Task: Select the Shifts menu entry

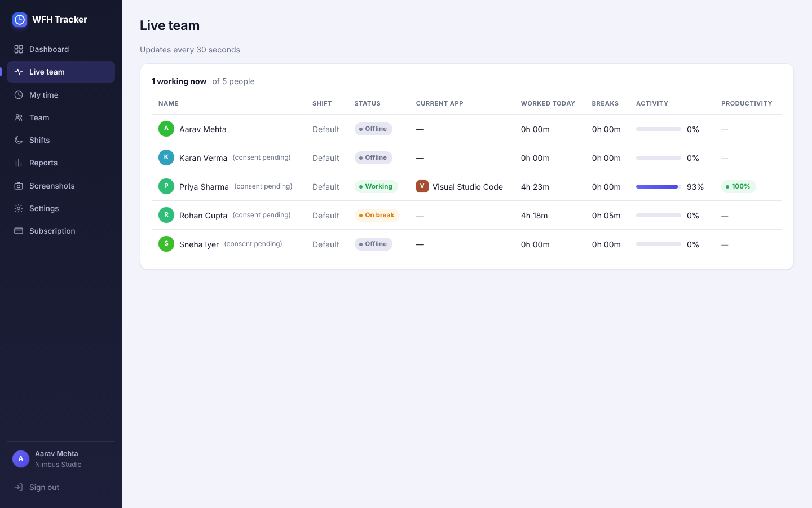Action: click(61, 140)
